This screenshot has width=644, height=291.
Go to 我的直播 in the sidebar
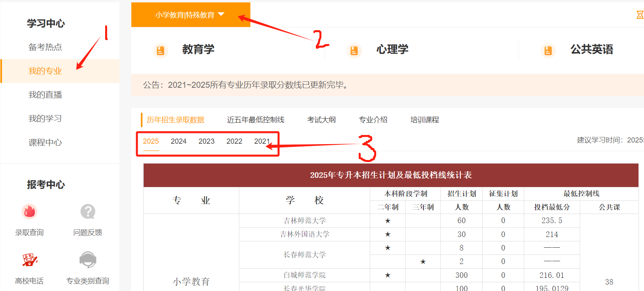[45, 95]
